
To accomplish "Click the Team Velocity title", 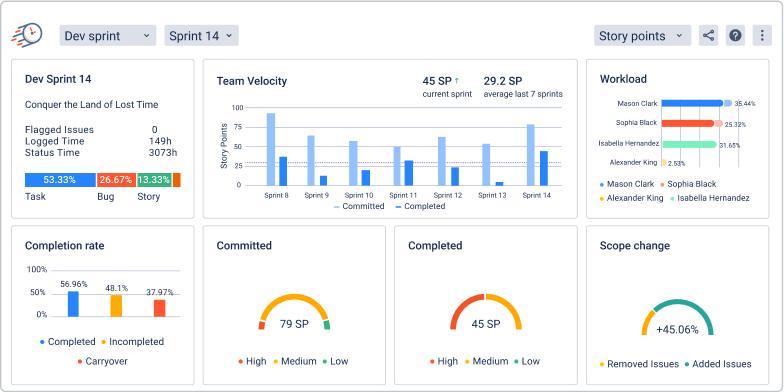I will coord(252,81).
